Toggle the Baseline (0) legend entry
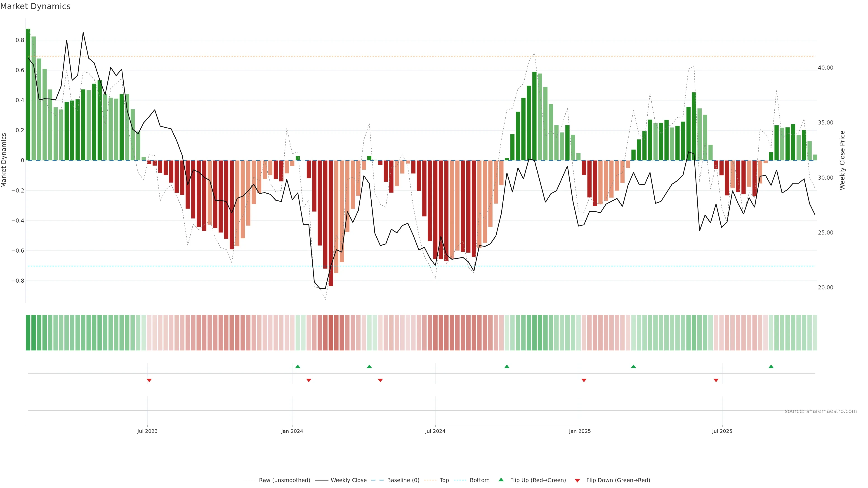 click(403, 480)
